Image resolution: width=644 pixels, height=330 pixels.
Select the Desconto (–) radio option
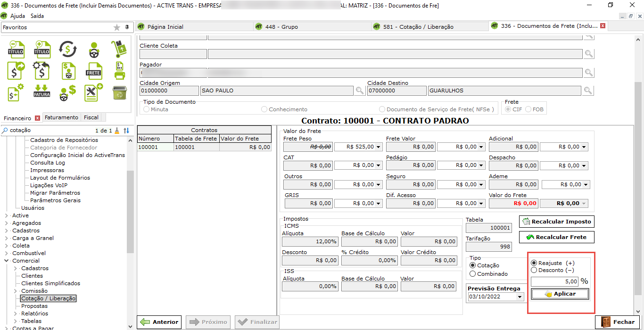pos(534,270)
